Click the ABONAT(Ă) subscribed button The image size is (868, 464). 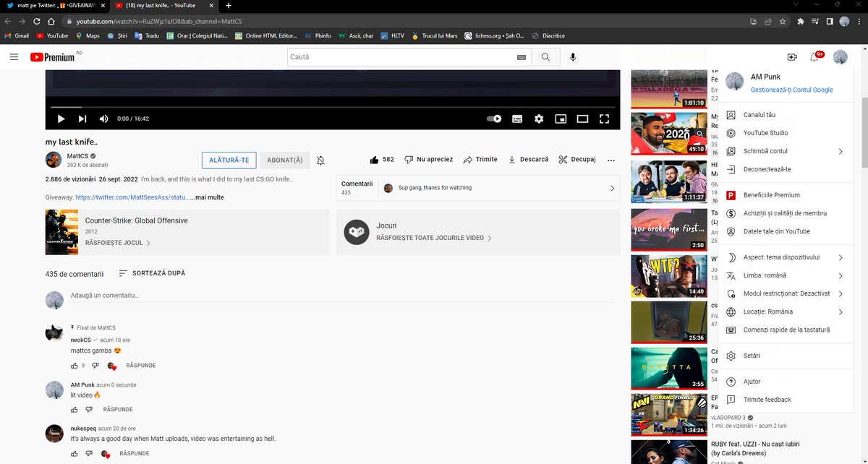[x=285, y=160]
